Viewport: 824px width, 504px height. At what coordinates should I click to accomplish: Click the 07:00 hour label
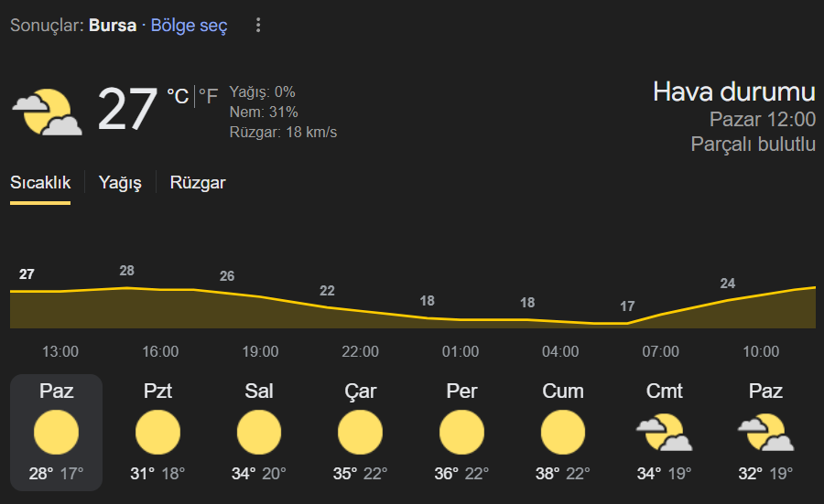click(x=660, y=351)
